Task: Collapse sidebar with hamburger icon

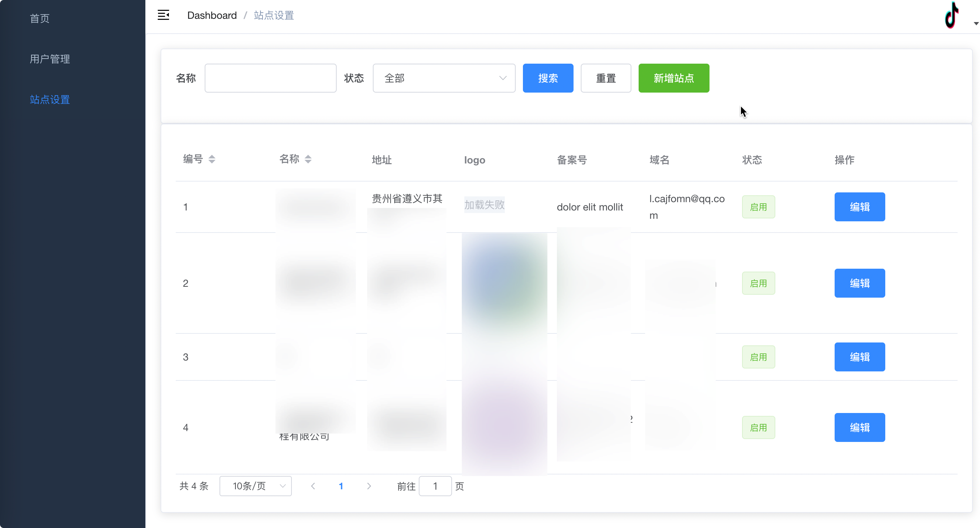Action: pyautogui.click(x=163, y=15)
